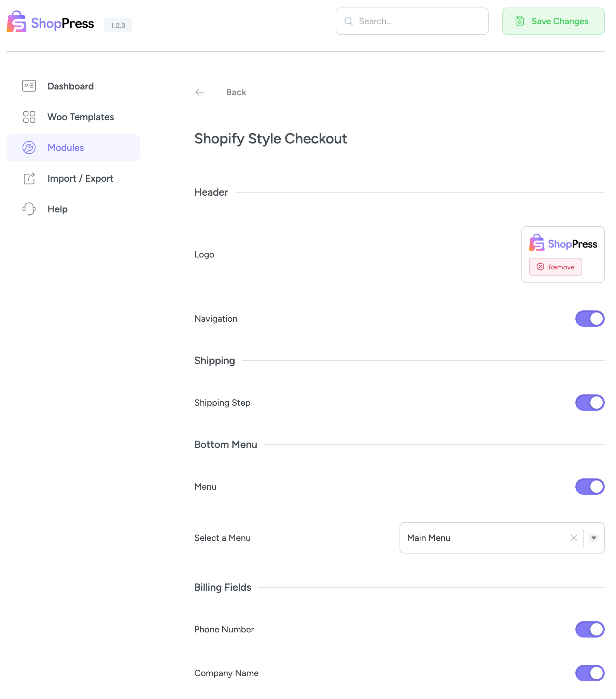Switch to the Modules section
This screenshot has height=699, width=616.
click(x=66, y=148)
